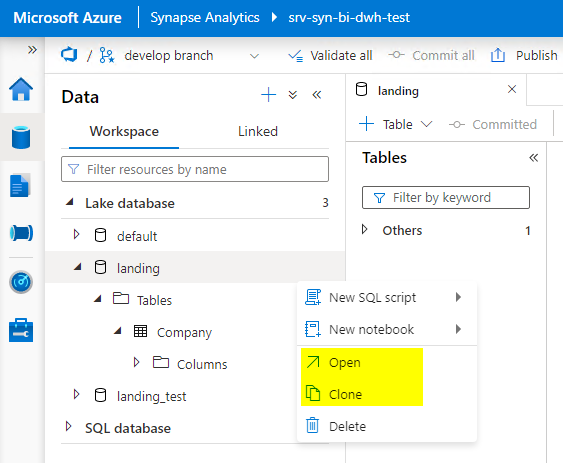
Task: Select the Others group label
Action: pyautogui.click(x=402, y=231)
